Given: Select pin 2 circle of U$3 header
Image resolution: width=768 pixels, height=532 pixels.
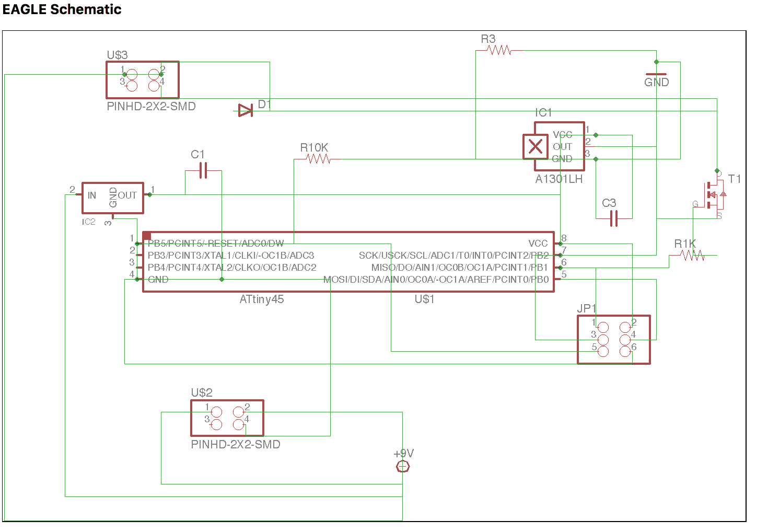Looking at the screenshot, I should (154, 75).
